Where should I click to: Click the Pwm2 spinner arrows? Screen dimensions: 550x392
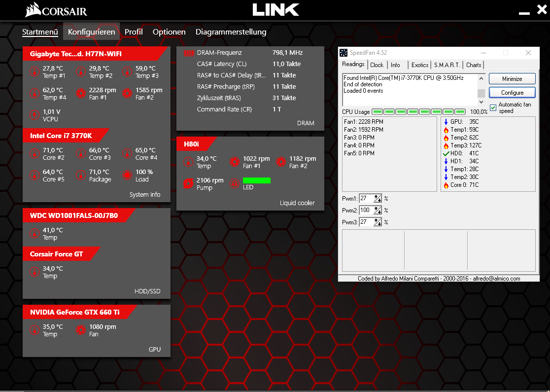378,211
